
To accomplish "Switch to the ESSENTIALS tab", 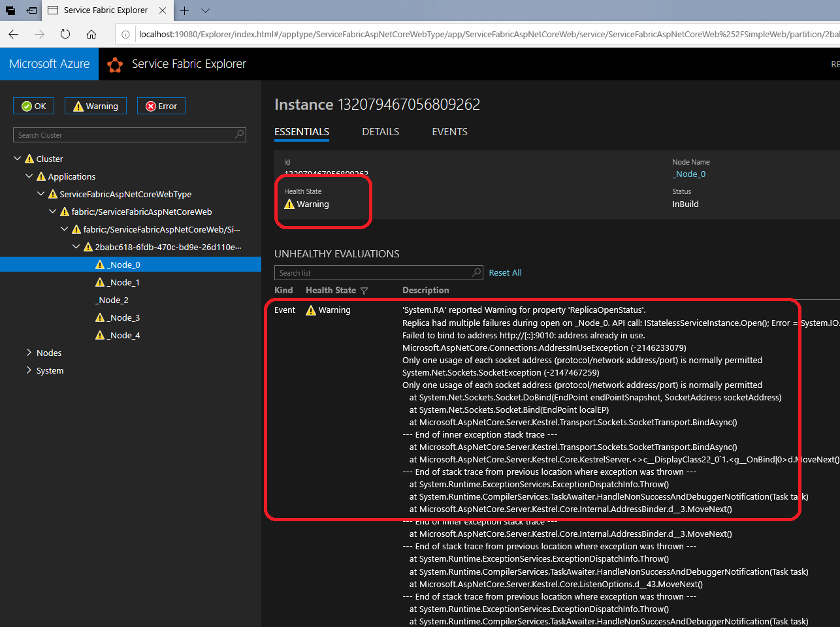I will [x=302, y=132].
